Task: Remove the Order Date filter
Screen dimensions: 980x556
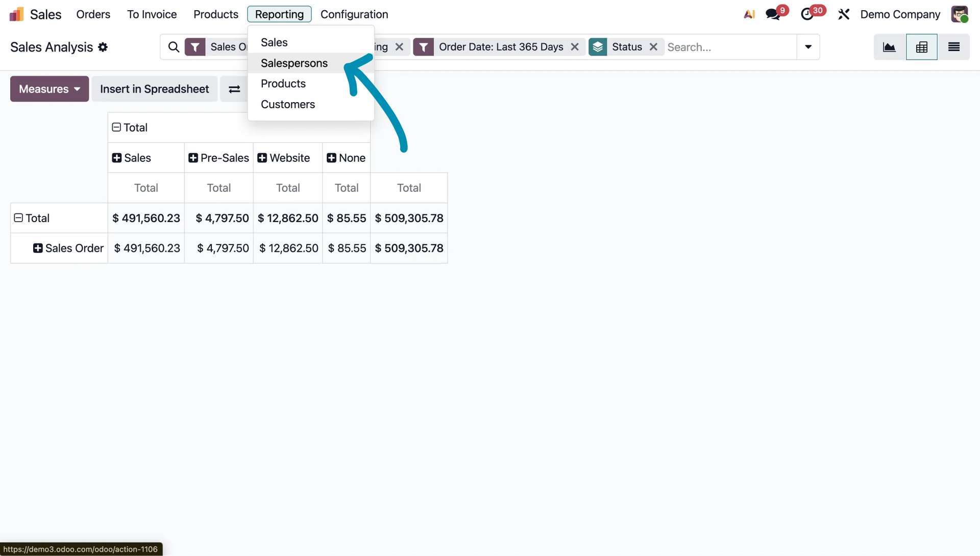Action: 575,47
